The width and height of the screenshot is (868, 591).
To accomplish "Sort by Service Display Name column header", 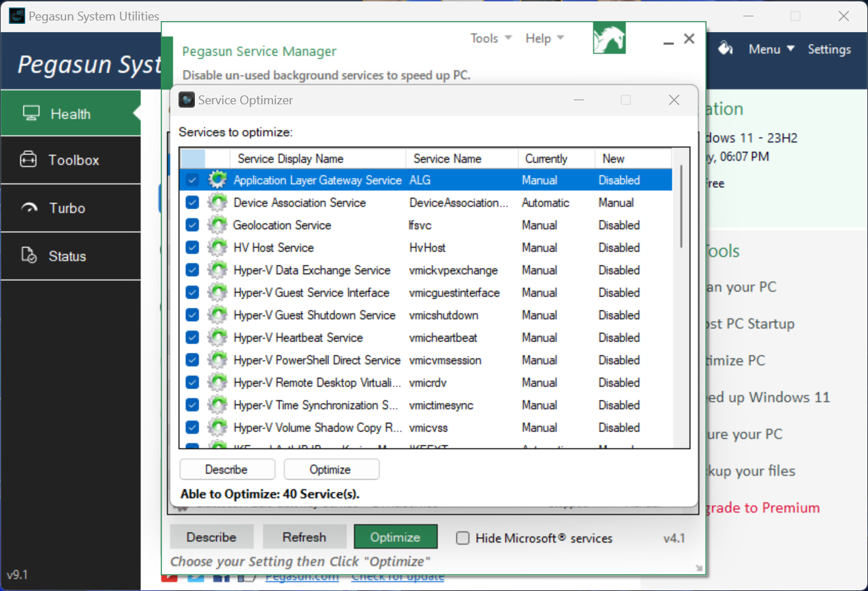I will coord(318,158).
